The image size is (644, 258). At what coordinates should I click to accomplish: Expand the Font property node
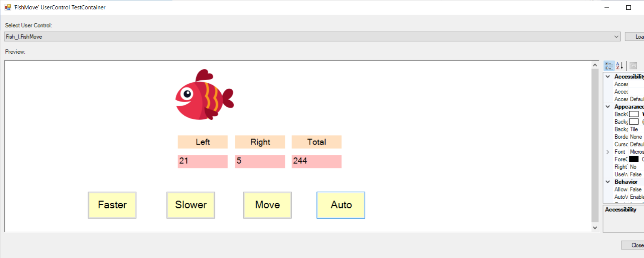[x=608, y=152]
